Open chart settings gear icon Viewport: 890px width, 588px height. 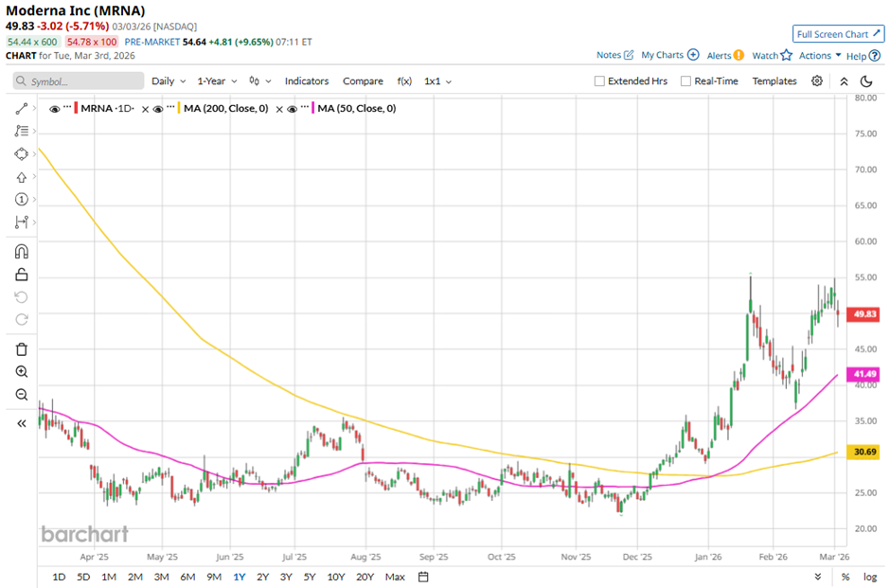[x=817, y=81]
